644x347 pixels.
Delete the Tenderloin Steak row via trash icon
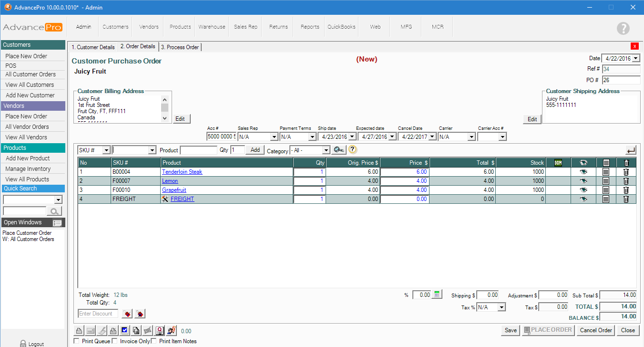coord(626,172)
